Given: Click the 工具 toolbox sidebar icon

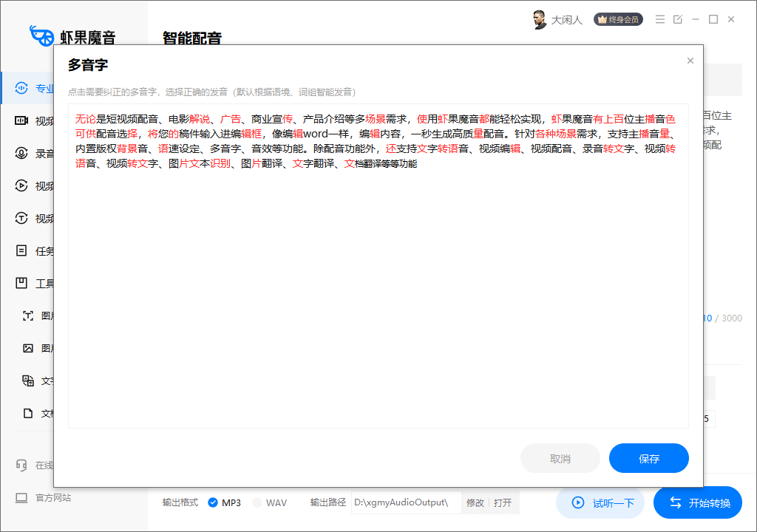Looking at the screenshot, I should click(21, 283).
